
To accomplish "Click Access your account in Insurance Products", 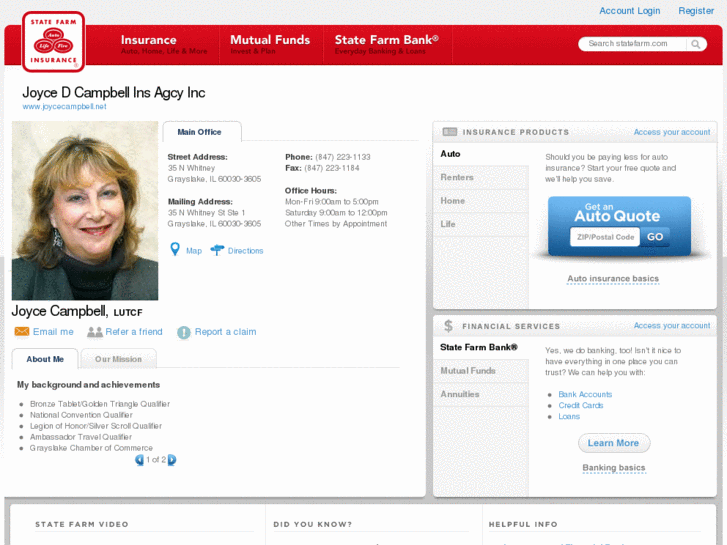I will [x=672, y=132].
